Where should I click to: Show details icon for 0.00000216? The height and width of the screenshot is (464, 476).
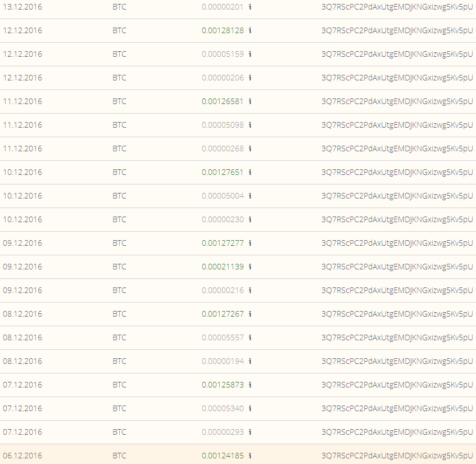tap(250, 290)
